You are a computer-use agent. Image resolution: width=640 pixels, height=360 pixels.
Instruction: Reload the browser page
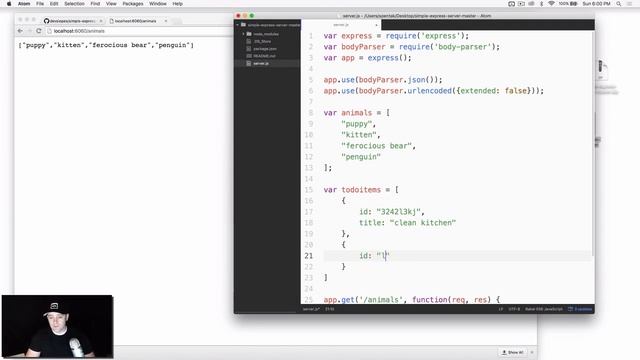point(39,31)
